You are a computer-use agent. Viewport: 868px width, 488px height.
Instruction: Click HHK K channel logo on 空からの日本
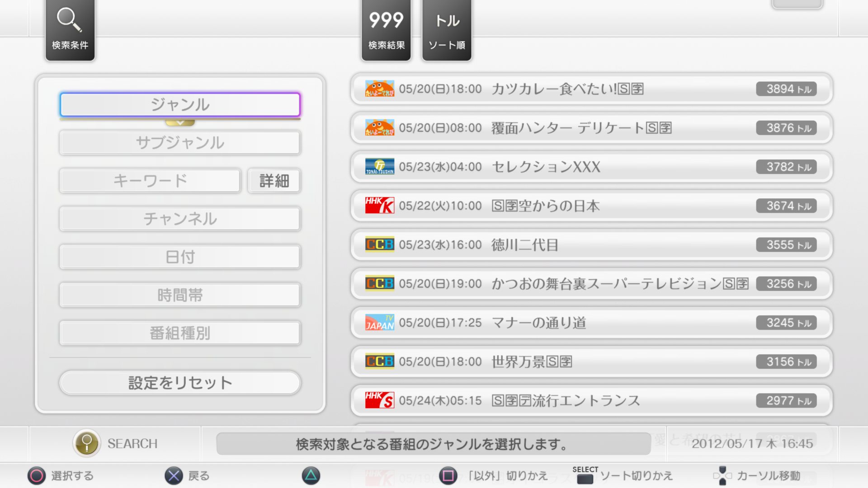(379, 206)
